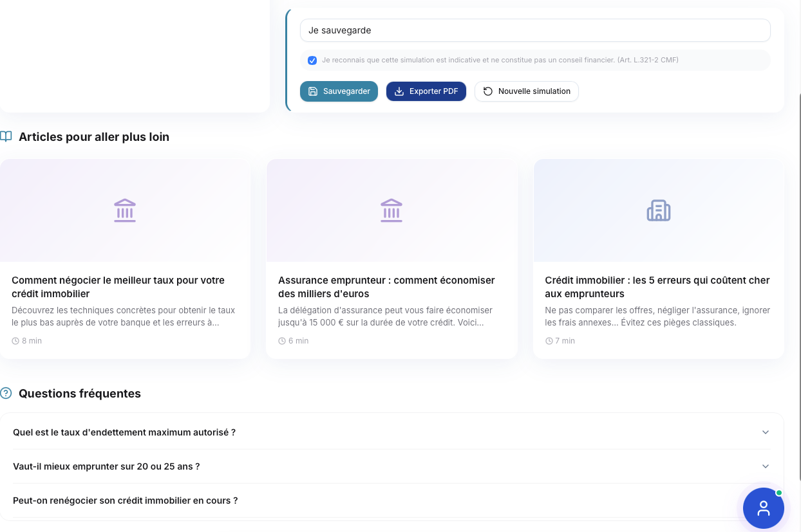Click the building icon on the Crédit immobilier card
Viewport: 801px width, 532px height.
coord(658,210)
